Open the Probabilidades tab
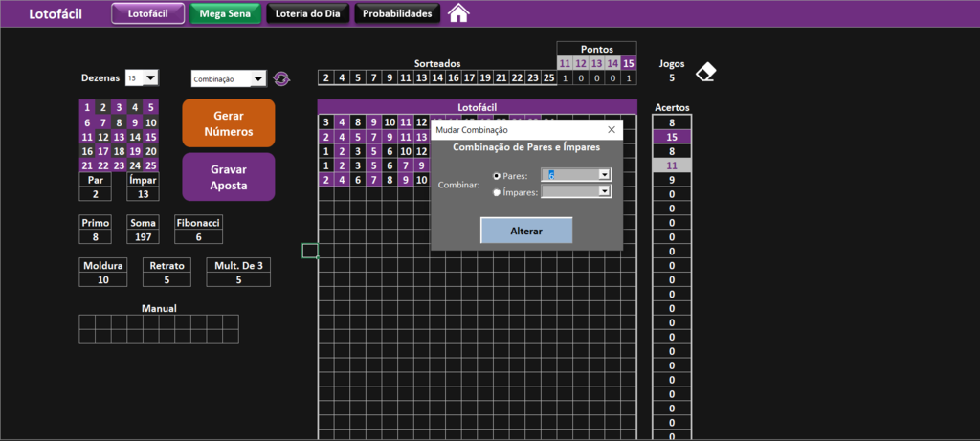 397,13
